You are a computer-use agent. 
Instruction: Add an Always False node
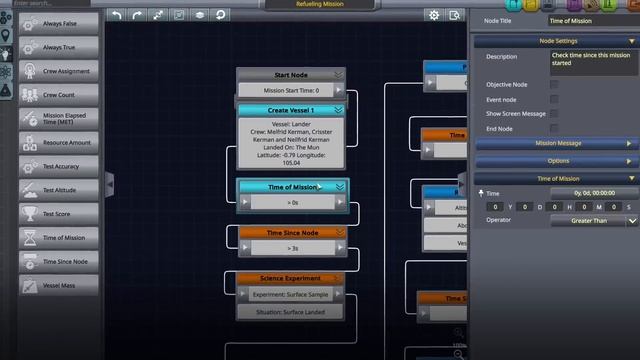pos(58,24)
